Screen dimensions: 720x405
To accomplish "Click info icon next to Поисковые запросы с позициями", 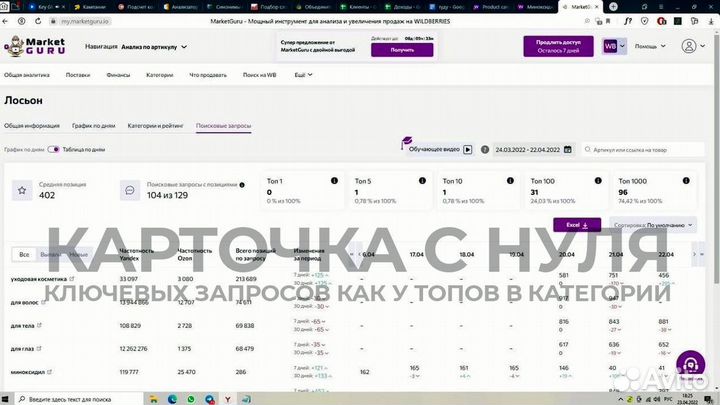I will [x=242, y=185].
